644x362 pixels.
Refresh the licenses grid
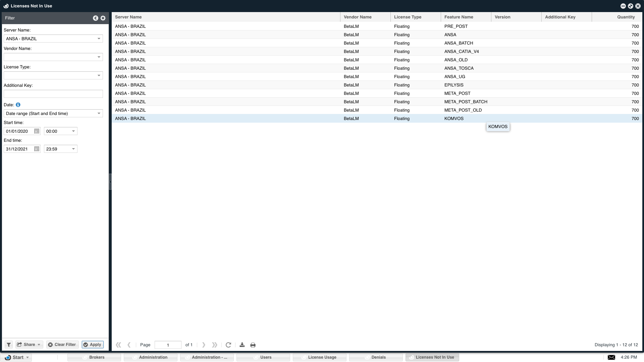[x=228, y=345]
